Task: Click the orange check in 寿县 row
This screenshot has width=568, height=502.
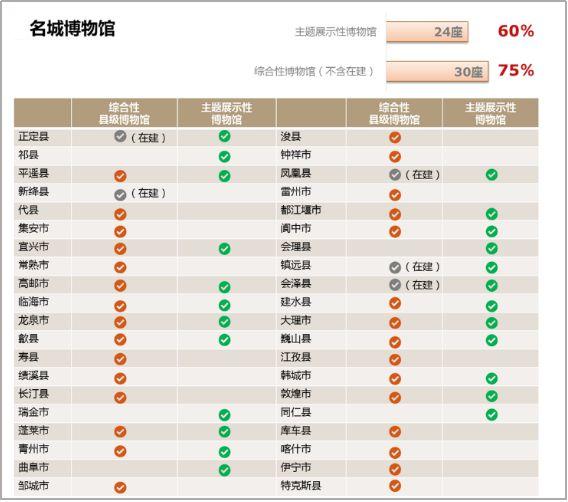Action: 120,359
